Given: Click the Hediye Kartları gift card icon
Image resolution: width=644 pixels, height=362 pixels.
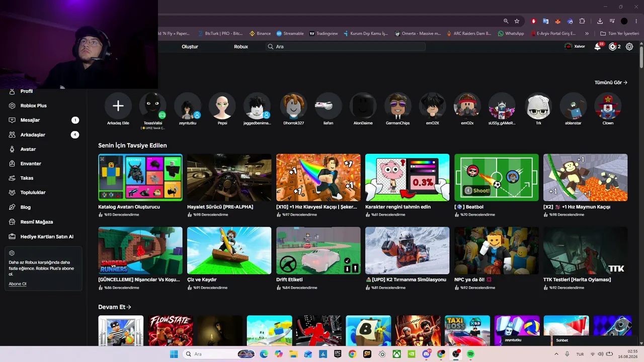Looking at the screenshot, I should 12,236.
